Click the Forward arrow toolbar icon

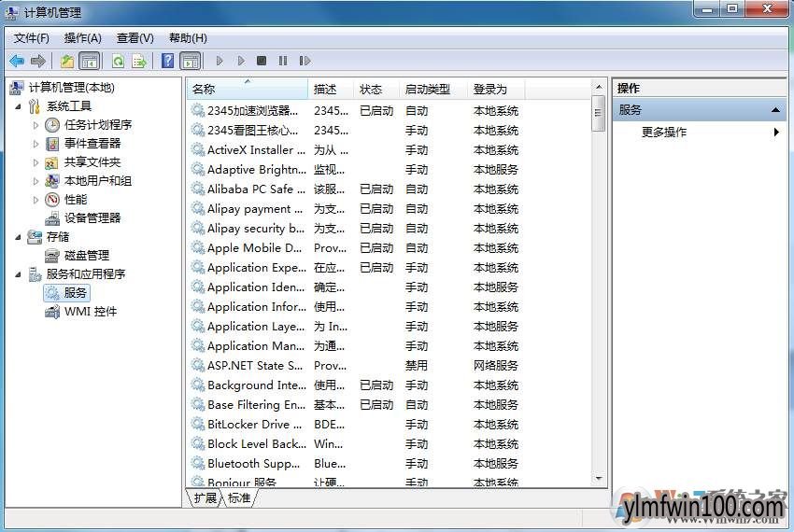38,62
